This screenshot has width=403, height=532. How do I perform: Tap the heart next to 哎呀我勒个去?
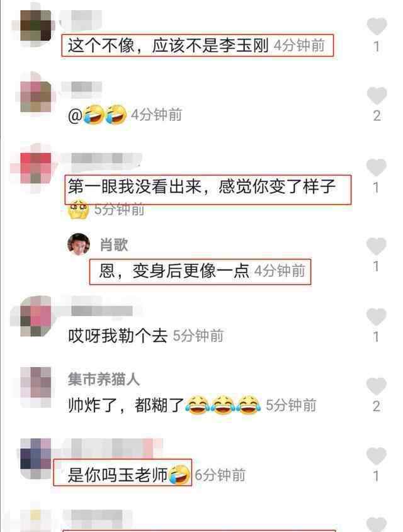tap(376, 317)
